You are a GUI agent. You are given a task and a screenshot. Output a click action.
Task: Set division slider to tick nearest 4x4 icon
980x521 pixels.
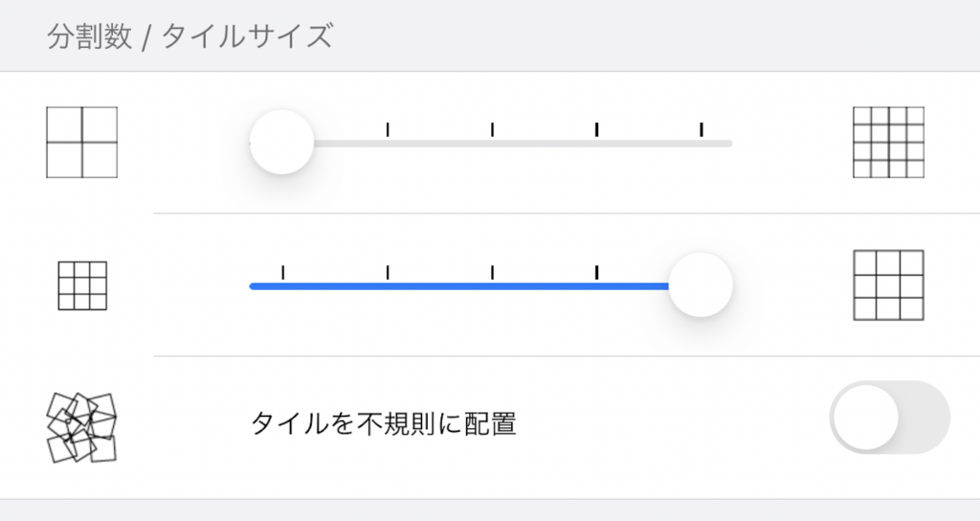pos(702,129)
